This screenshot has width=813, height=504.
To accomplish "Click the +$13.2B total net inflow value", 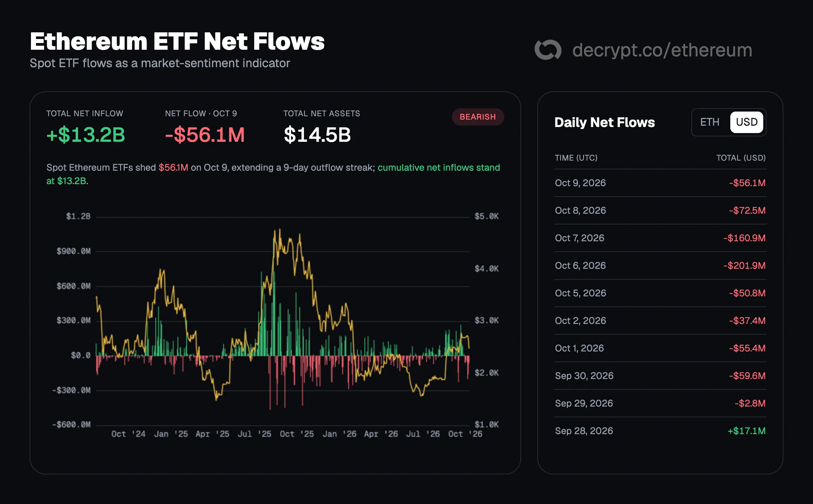I will (86, 135).
